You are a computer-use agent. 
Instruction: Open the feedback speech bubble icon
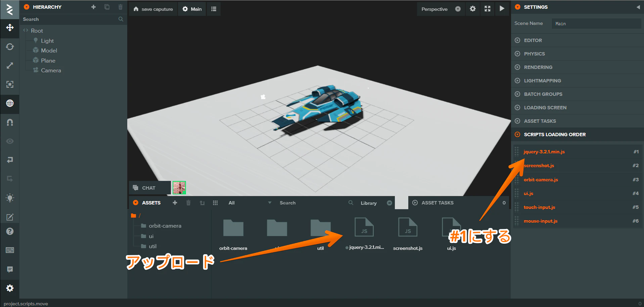coord(10,269)
